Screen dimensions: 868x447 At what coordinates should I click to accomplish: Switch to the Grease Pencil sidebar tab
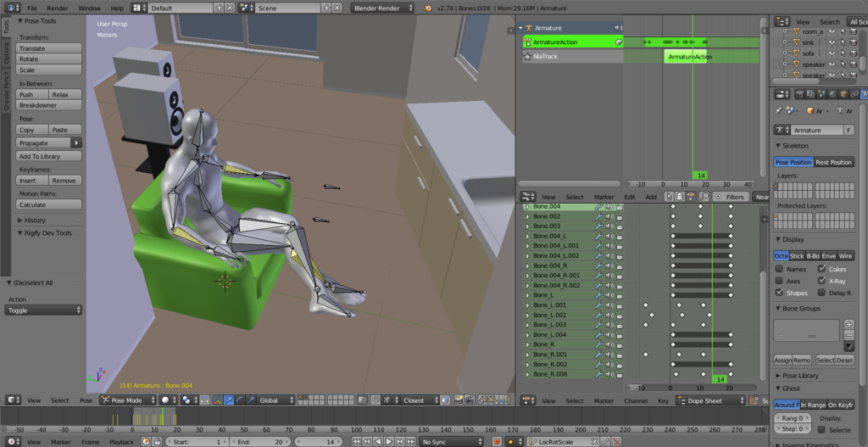pyautogui.click(x=7, y=91)
